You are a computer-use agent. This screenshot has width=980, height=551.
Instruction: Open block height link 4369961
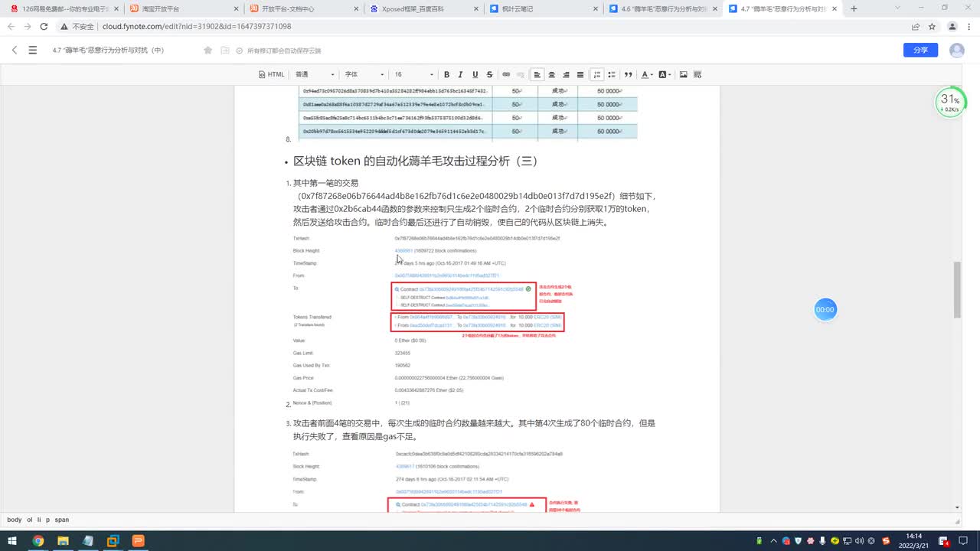coord(403,250)
